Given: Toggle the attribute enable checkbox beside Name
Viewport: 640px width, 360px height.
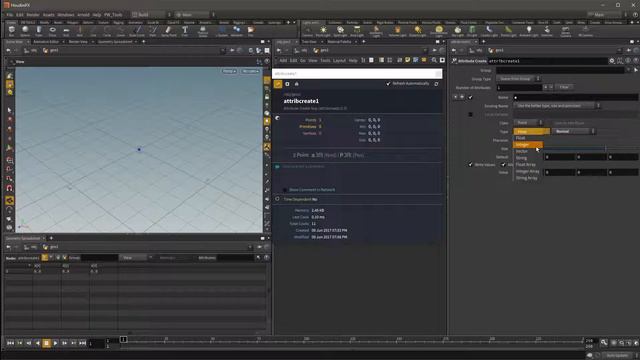Looking at the screenshot, I should (x=470, y=97).
